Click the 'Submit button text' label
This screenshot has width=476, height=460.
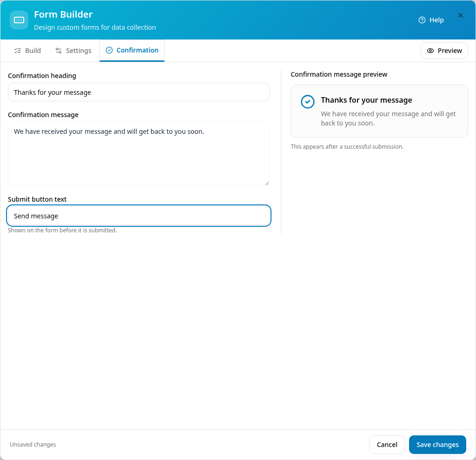pos(37,199)
